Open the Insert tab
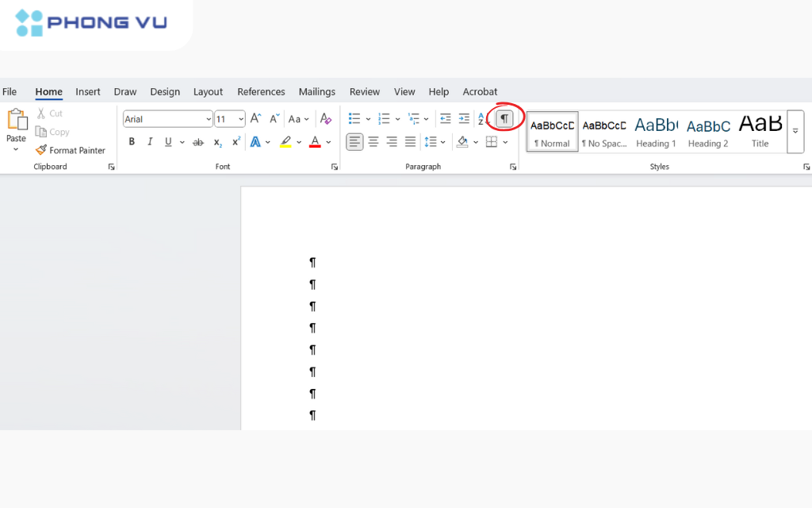The image size is (812, 508). click(88, 91)
